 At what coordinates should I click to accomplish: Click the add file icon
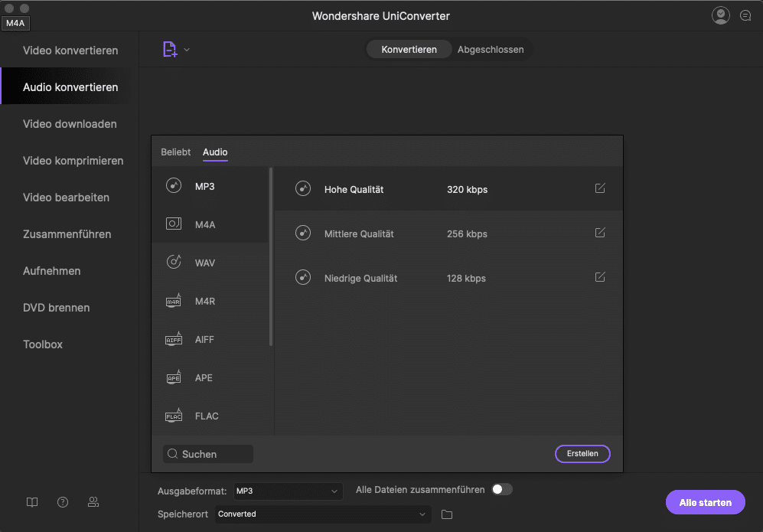click(169, 50)
